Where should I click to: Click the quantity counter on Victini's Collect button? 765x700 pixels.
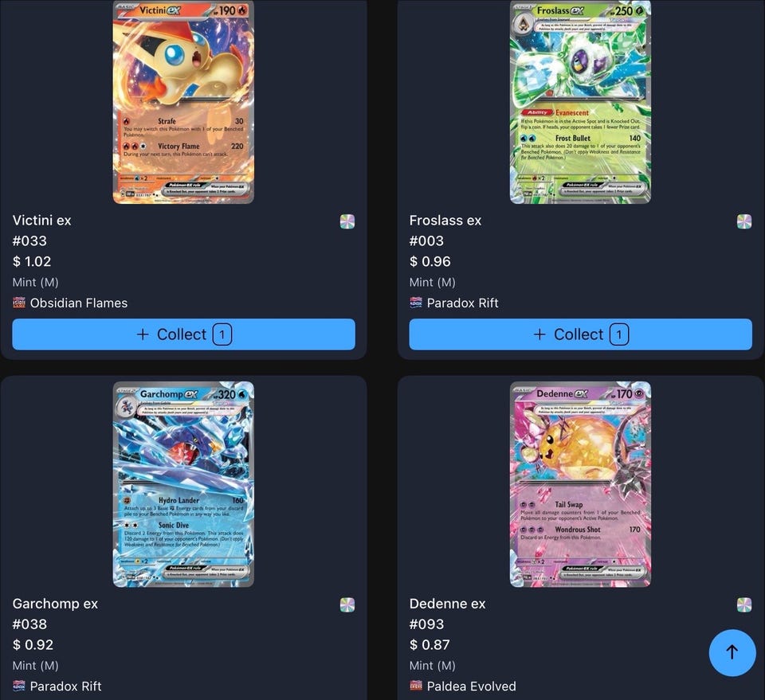click(x=222, y=334)
